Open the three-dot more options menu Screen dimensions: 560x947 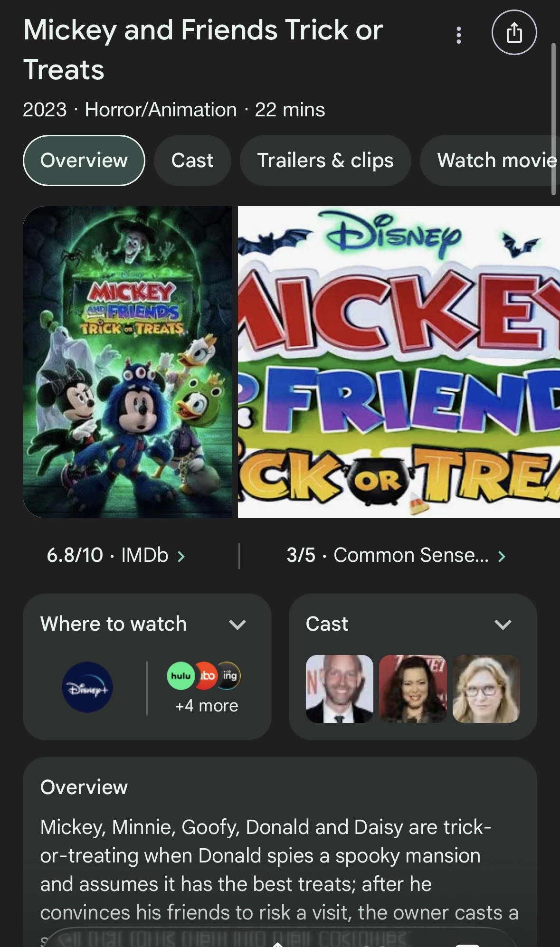tap(458, 35)
